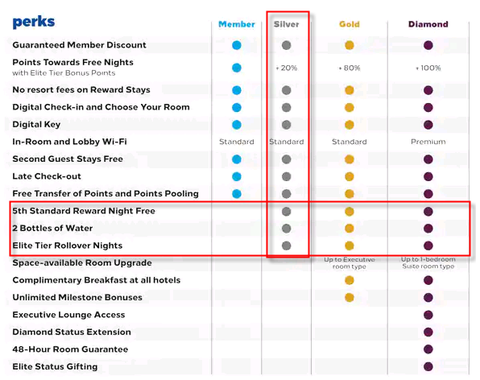
Task: Click the perks heading
Action: [x=33, y=22]
